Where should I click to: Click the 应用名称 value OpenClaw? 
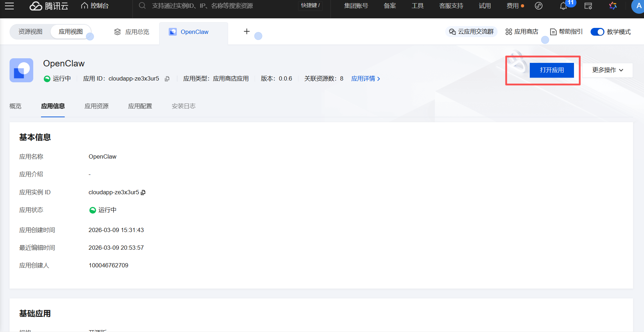point(103,157)
